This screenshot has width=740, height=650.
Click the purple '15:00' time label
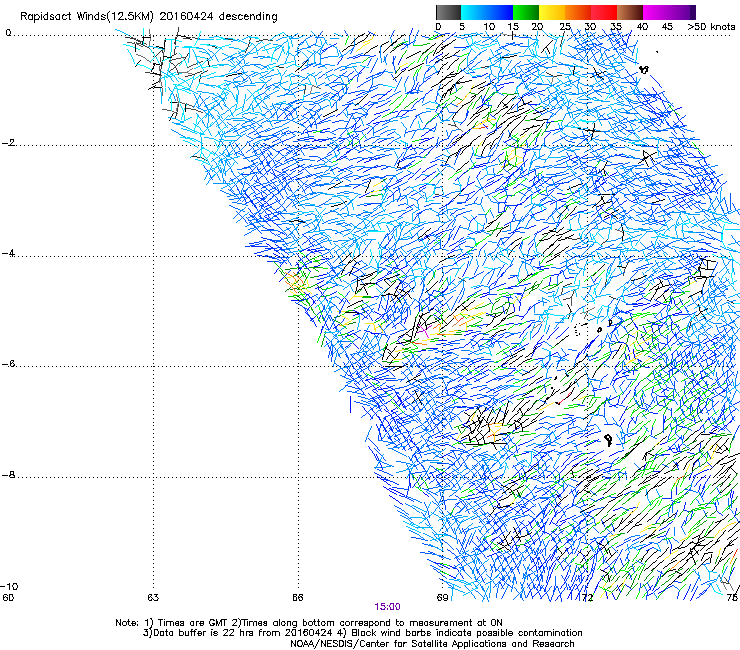(387, 607)
